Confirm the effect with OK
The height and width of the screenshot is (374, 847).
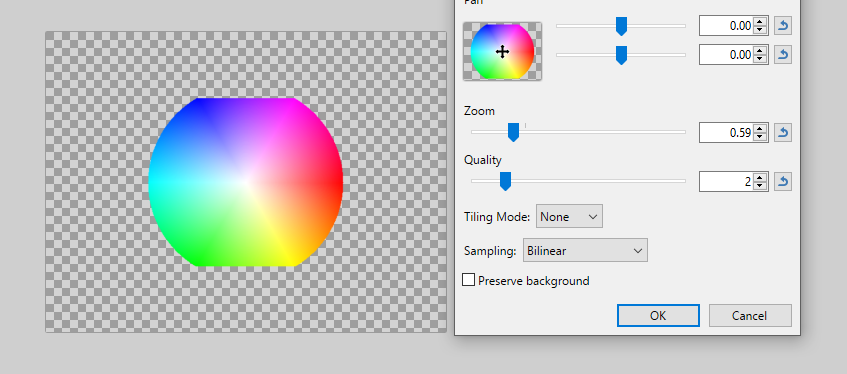658,316
